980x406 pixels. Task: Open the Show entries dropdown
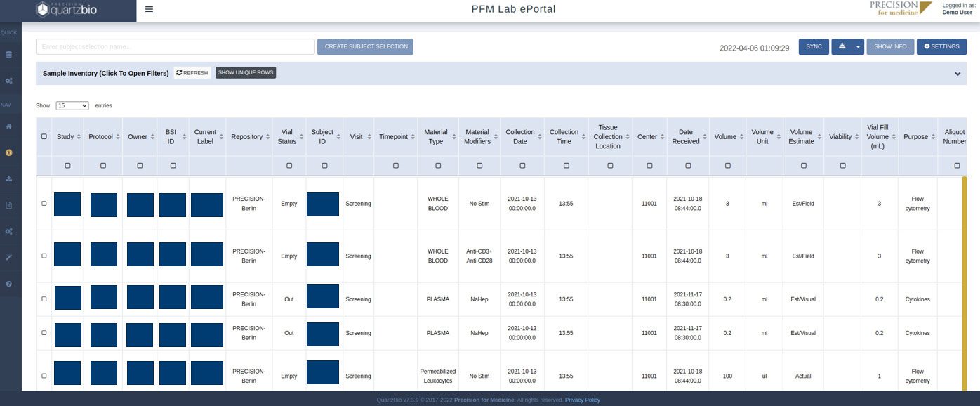point(72,105)
